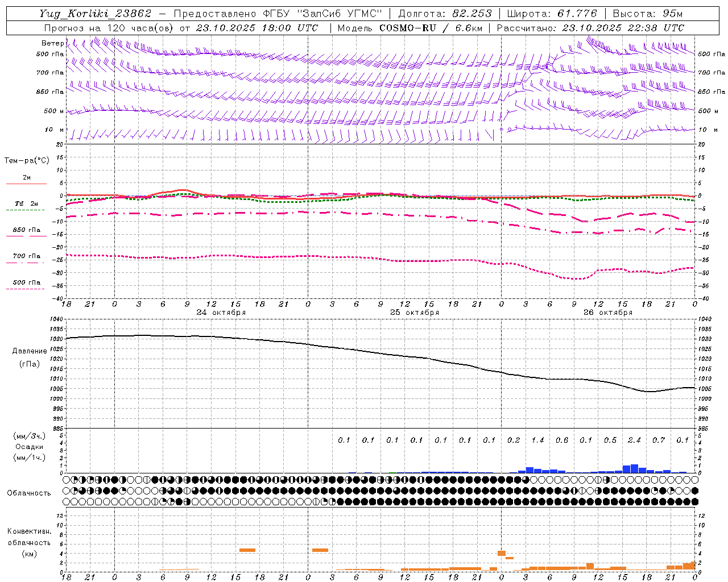Click 850 гПа in the temperature legend
Viewport: 728px width, 582px height.
[26, 230]
